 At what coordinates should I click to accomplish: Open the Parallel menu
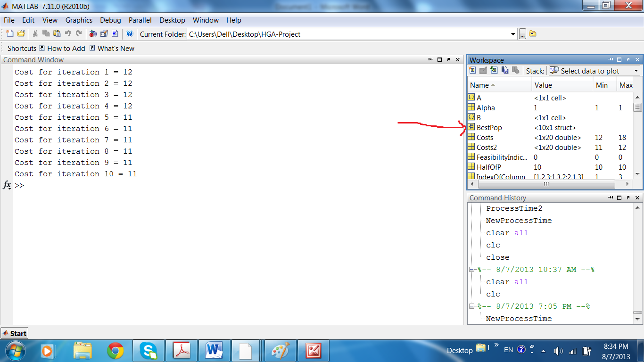pyautogui.click(x=140, y=20)
